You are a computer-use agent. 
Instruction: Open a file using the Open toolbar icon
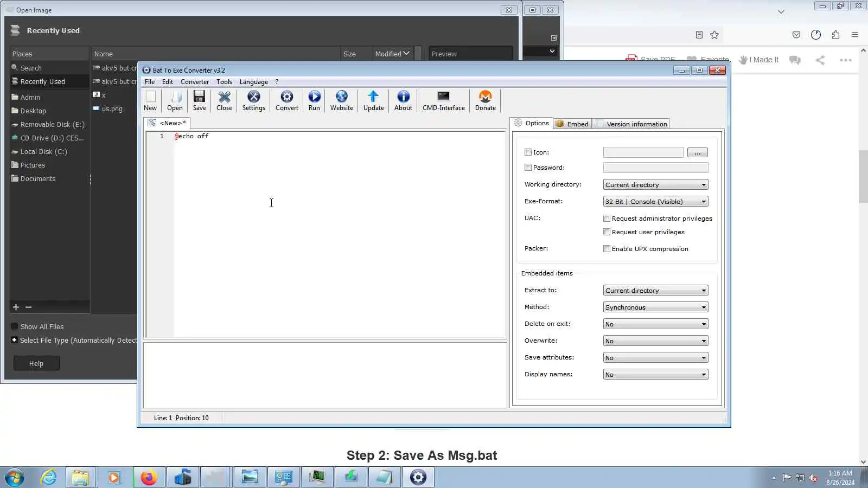click(175, 101)
